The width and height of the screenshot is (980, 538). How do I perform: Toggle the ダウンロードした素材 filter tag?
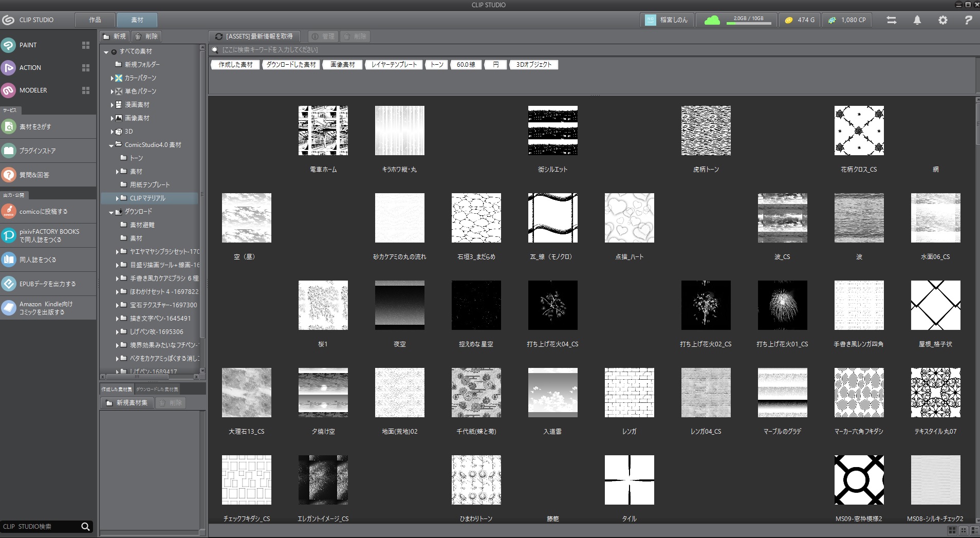coord(291,65)
